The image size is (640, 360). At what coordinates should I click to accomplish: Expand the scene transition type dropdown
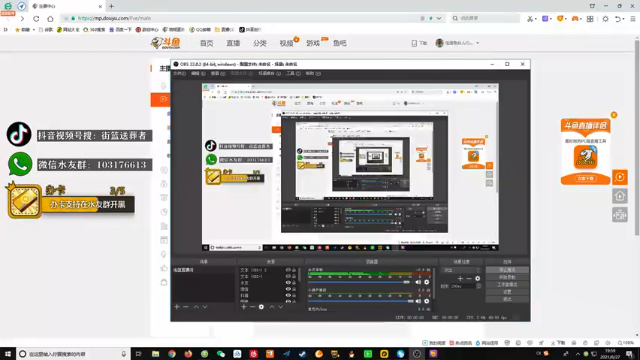462,270
